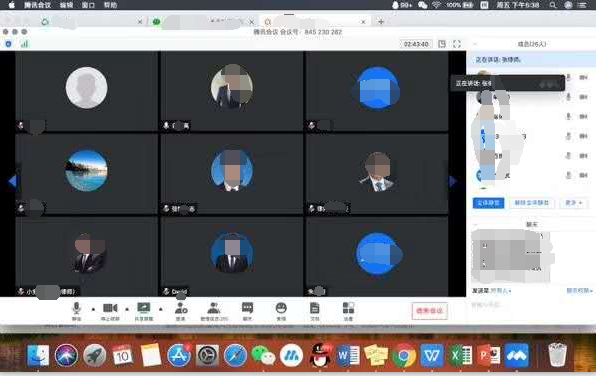Image resolution: width=596 pixels, height=376 pixels.
Task: Open the send-to 所有人 recipient dropdown
Action: [501, 290]
